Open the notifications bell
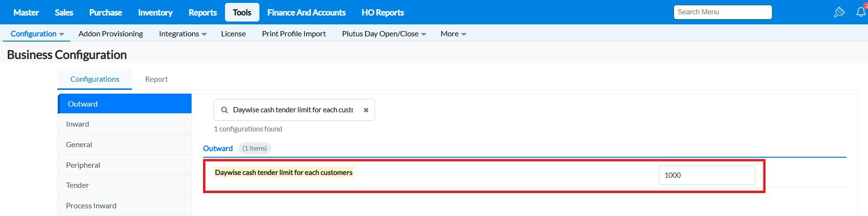 click(861, 12)
